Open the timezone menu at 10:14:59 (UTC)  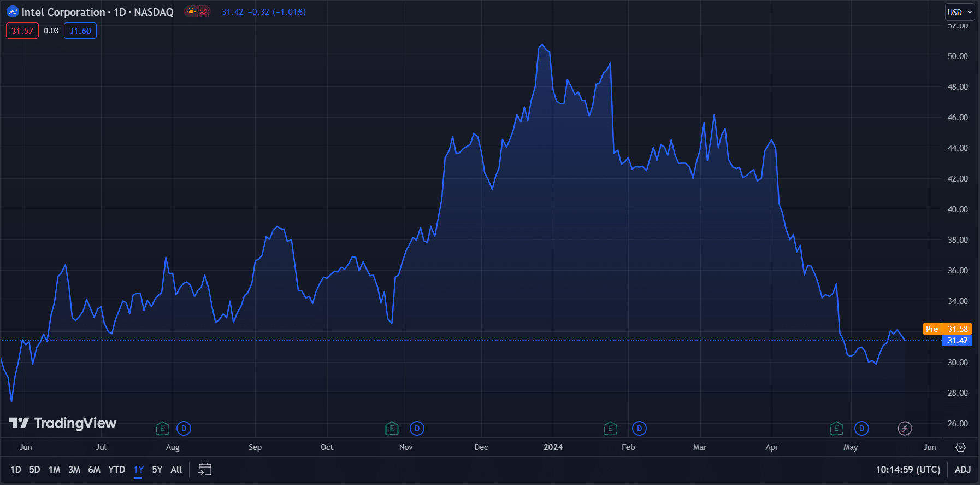[x=908, y=470]
